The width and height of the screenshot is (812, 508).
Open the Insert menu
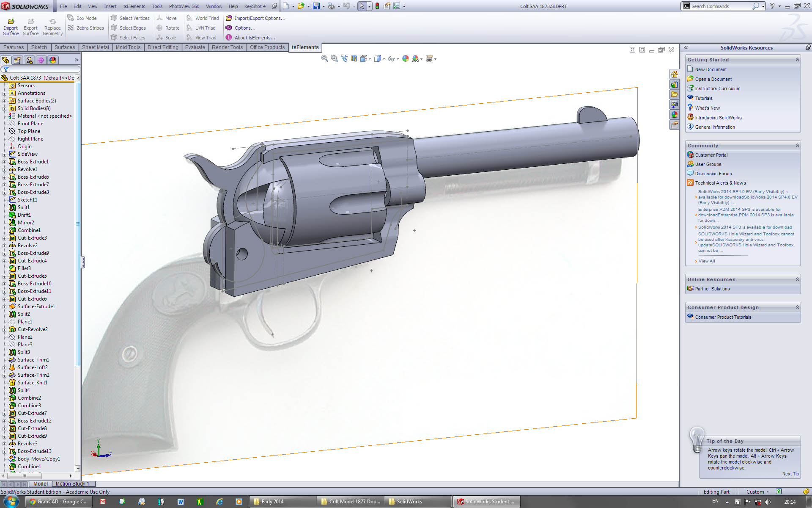pyautogui.click(x=110, y=6)
